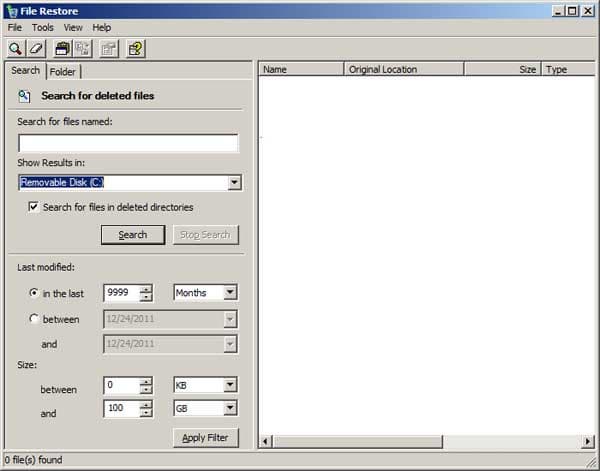600x471 pixels.
Task: Open the first greyed 12/24/2011 date dropdown
Action: pyautogui.click(x=230, y=319)
